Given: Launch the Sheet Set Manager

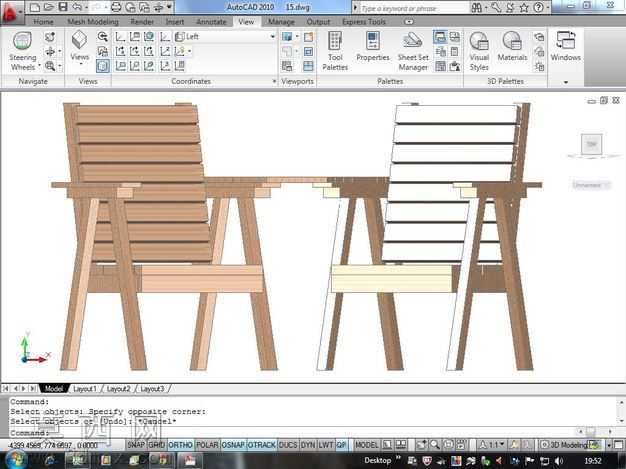Looking at the screenshot, I should pyautogui.click(x=413, y=51).
